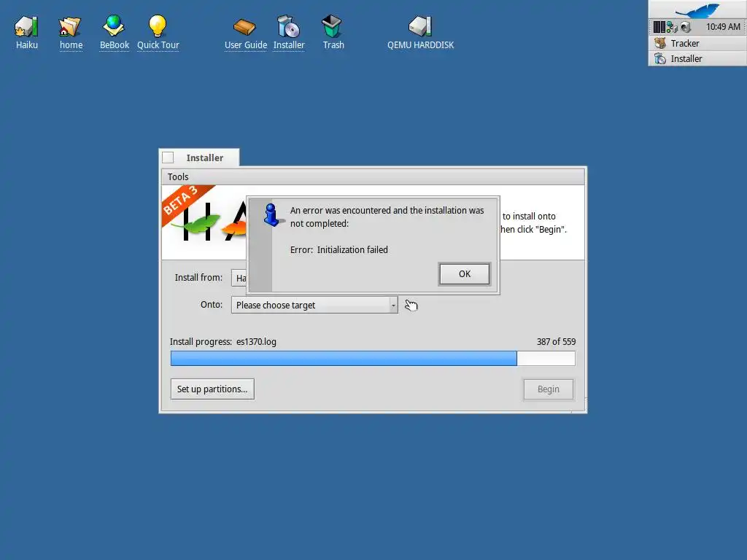
Task: Open the Install from source dropdown
Action: pos(239,278)
